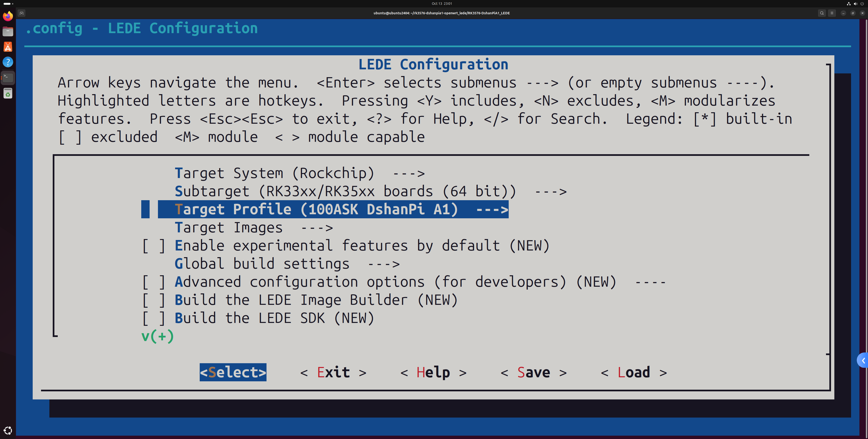Open the Target Images menu entry
Screen dimensions: 868x439
pos(253,228)
